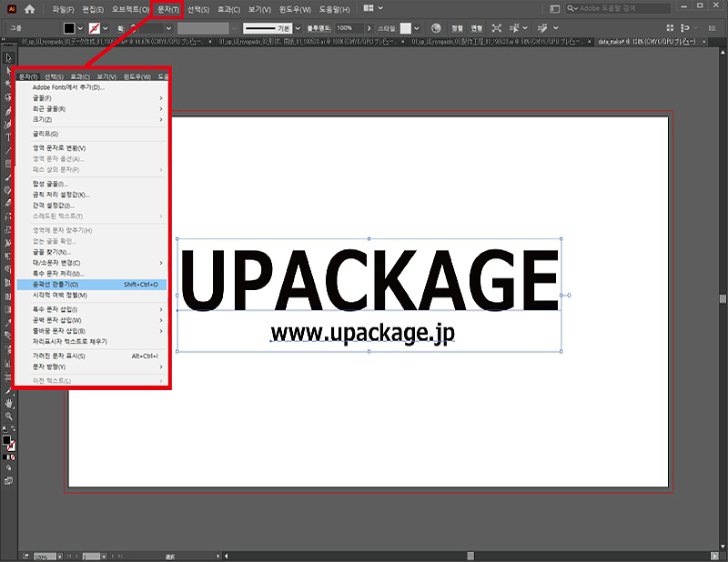The height and width of the screenshot is (562, 728).
Task: Open the Arrange Documents grid icon
Action: point(369,8)
